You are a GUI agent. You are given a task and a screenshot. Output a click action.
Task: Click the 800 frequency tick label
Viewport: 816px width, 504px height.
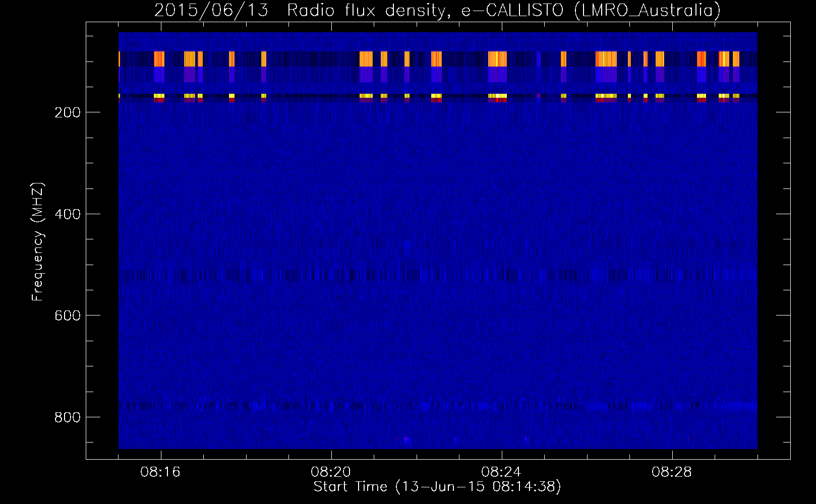tap(68, 417)
